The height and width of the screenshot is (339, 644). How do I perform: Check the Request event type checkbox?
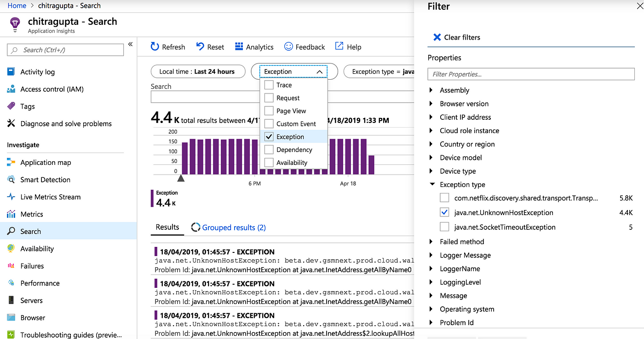pyautogui.click(x=269, y=98)
